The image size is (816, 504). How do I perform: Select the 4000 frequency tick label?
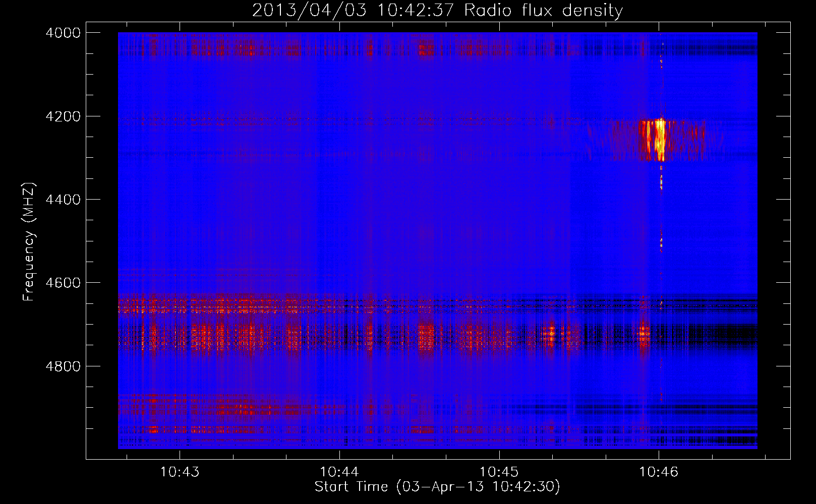(63, 33)
